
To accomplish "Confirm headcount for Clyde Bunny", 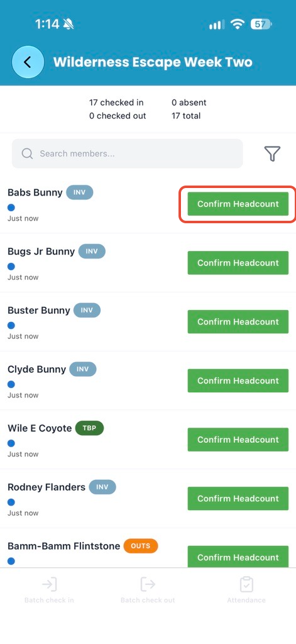I will (238, 380).
